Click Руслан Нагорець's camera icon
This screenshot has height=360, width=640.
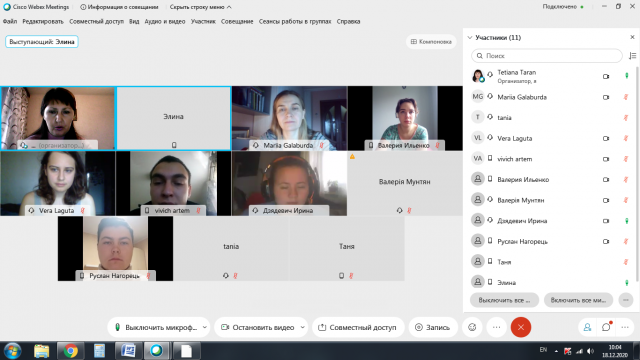[606, 242]
